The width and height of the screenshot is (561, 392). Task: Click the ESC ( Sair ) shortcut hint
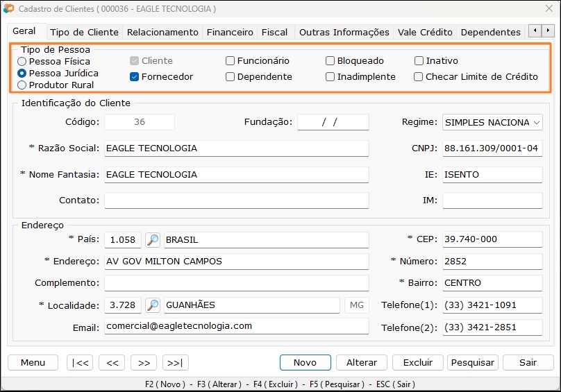coord(395,384)
